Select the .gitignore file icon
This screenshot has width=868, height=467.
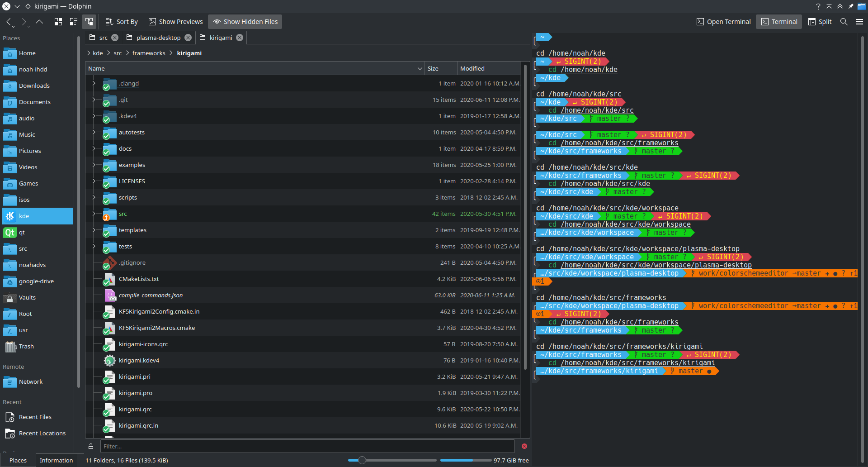click(109, 262)
